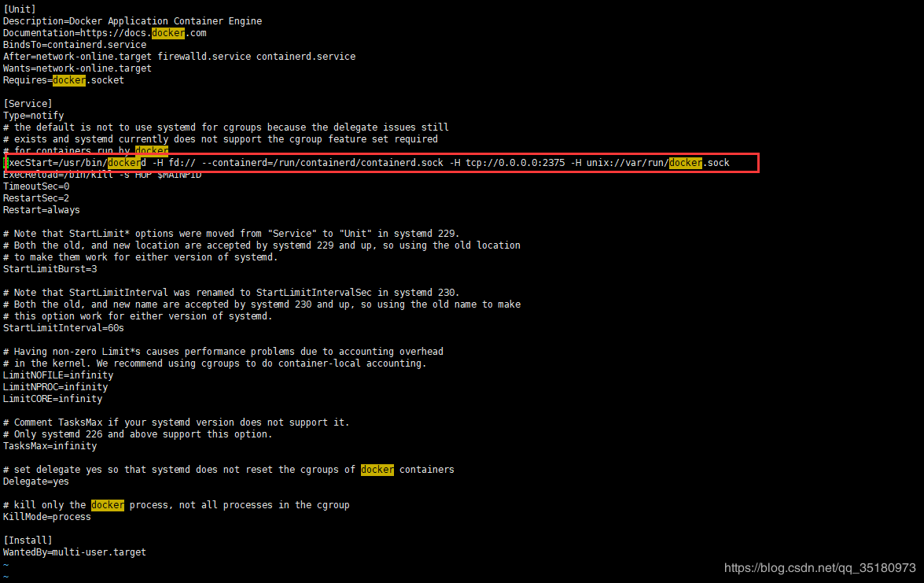Click comment '# in the kernel. We recommend using cgroups'
The height and width of the screenshot is (583, 924).
point(215,363)
